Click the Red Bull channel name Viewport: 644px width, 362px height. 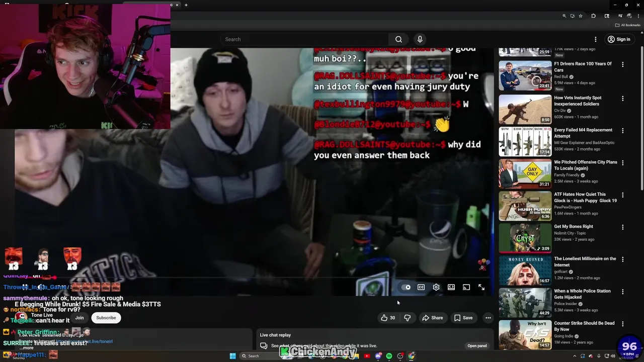(561, 77)
